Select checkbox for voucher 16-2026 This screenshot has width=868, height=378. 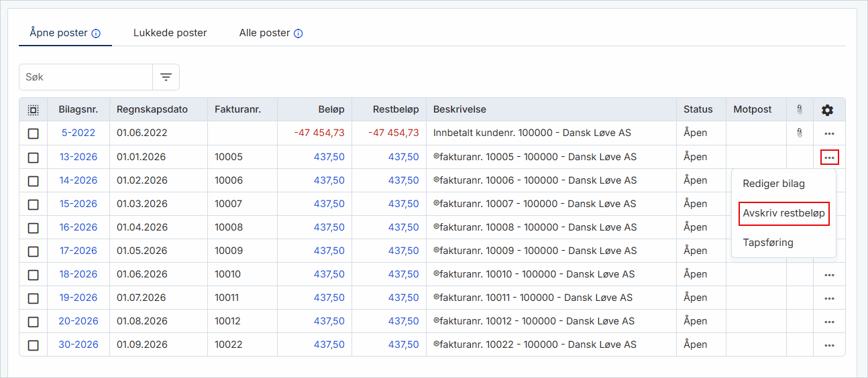tap(33, 228)
